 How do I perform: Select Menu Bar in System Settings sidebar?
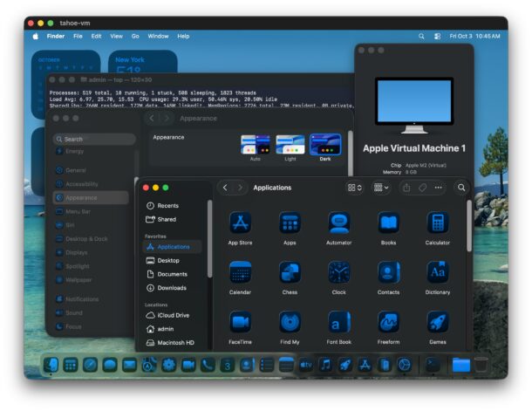click(x=91, y=211)
